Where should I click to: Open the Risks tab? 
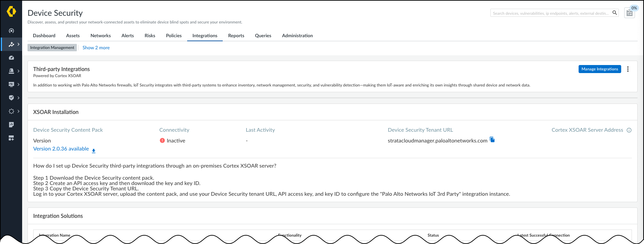click(150, 36)
